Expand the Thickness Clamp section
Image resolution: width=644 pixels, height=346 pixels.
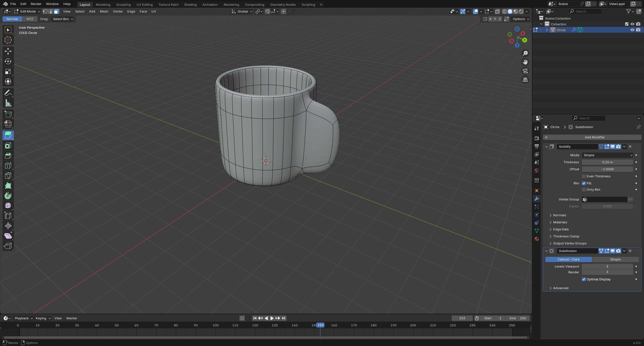click(566, 236)
